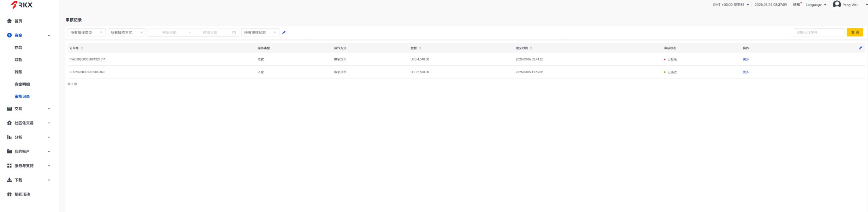Click the pencil icon in table header

pos(860,48)
